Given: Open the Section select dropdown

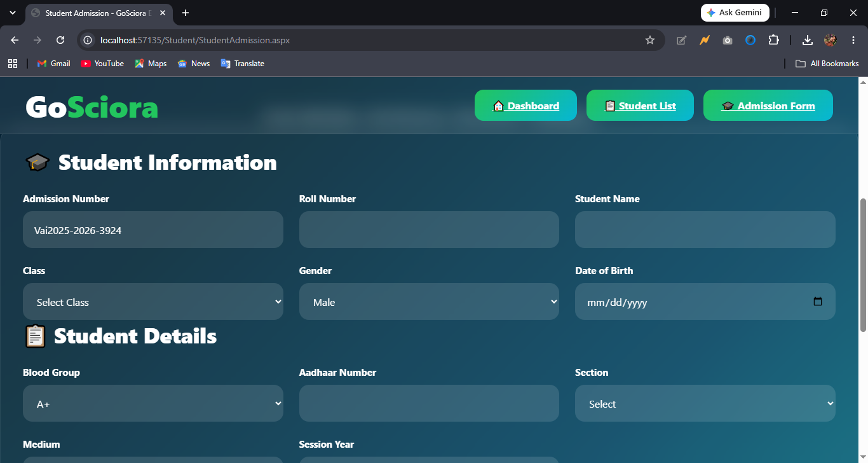Looking at the screenshot, I should [705, 403].
